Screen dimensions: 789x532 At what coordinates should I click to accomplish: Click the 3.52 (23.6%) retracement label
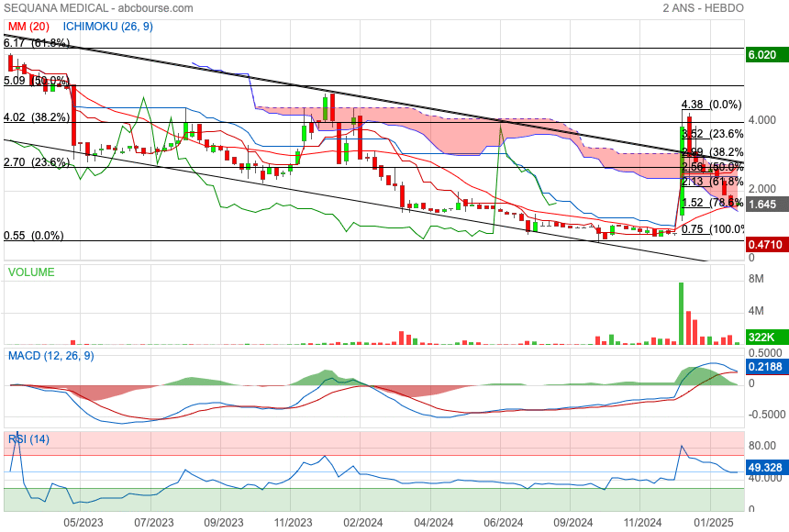(x=713, y=133)
